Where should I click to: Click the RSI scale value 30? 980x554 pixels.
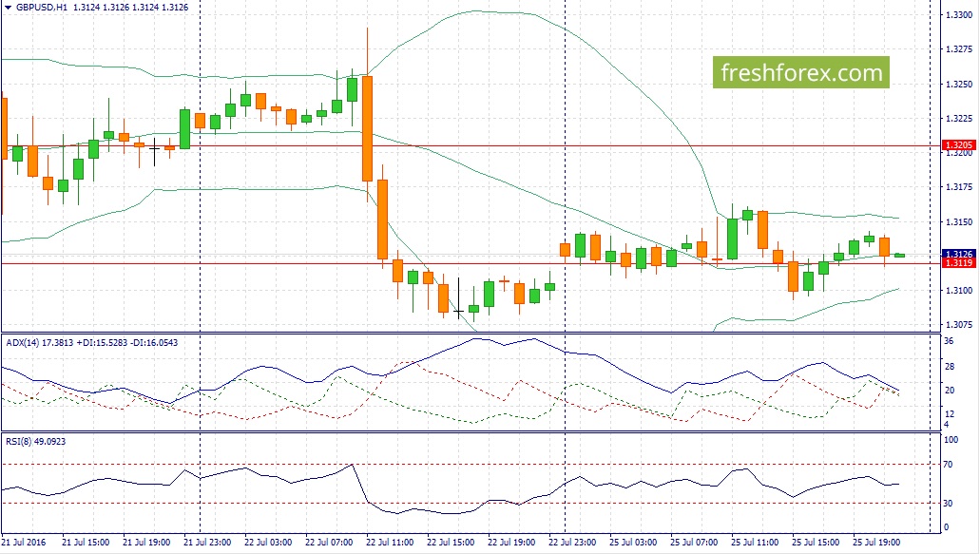[948, 504]
